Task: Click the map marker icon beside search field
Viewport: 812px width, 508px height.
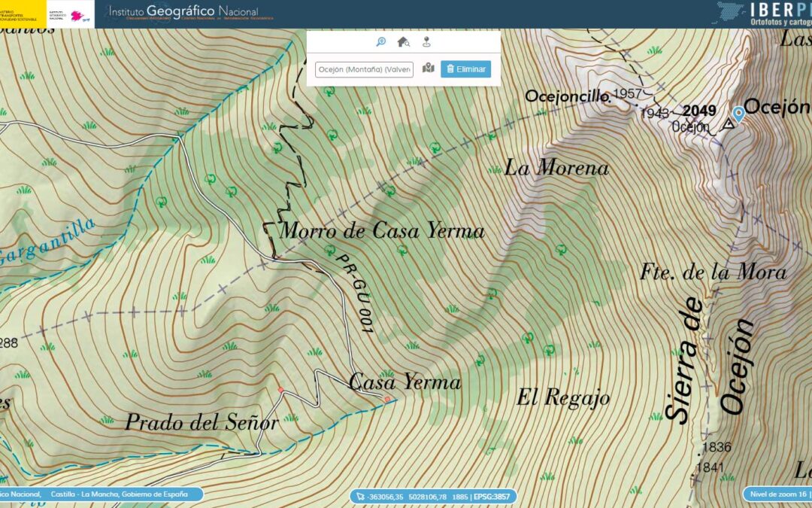Action: coord(429,68)
